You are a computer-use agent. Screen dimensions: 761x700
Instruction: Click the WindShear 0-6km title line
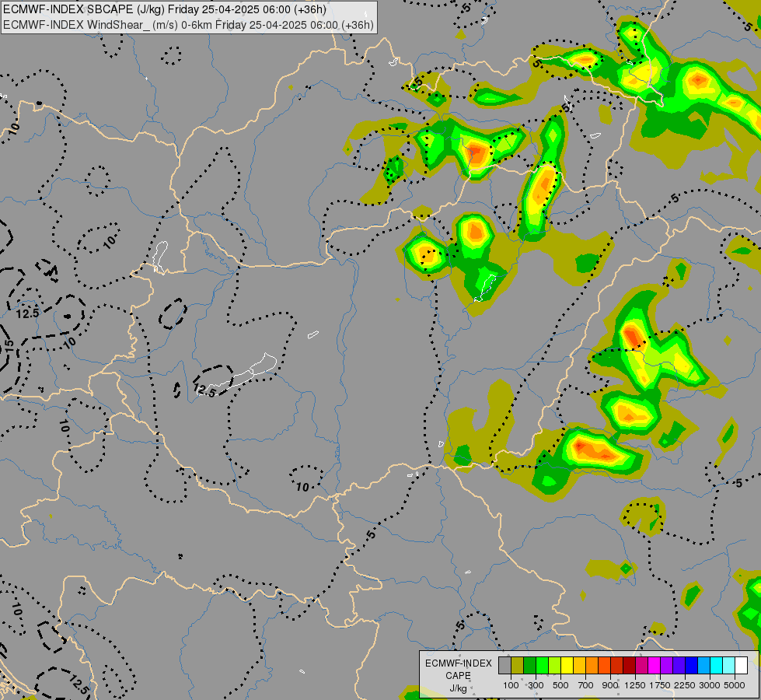coord(188,25)
